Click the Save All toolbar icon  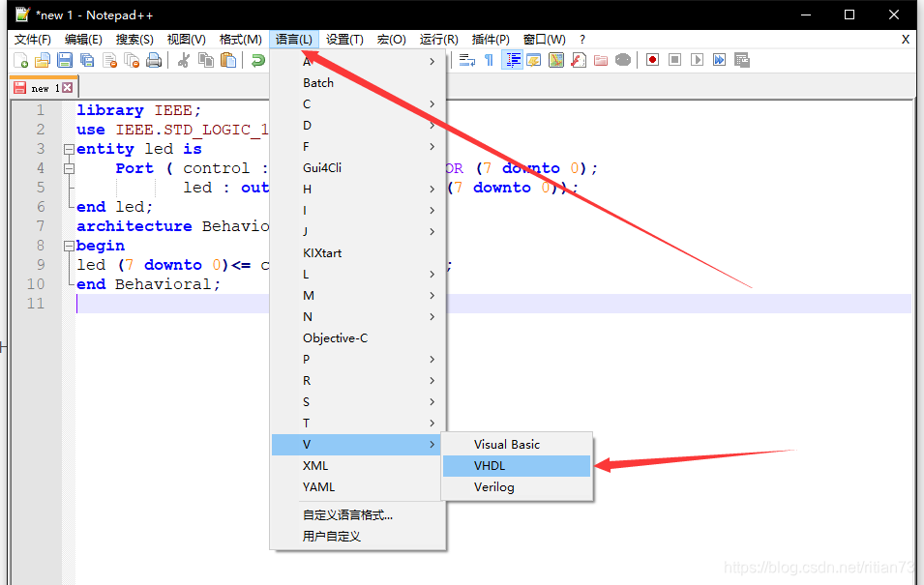pos(87,60)
